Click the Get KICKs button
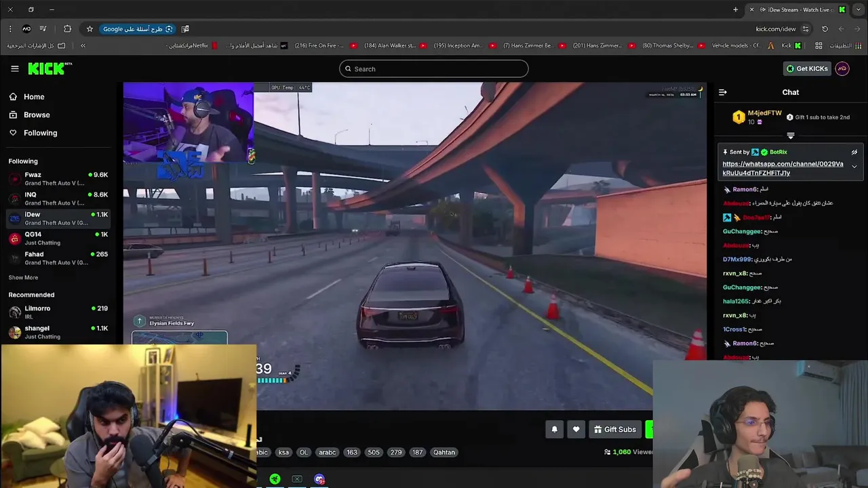The width and height of the screenshot is (868, 488). pos(807,68)
